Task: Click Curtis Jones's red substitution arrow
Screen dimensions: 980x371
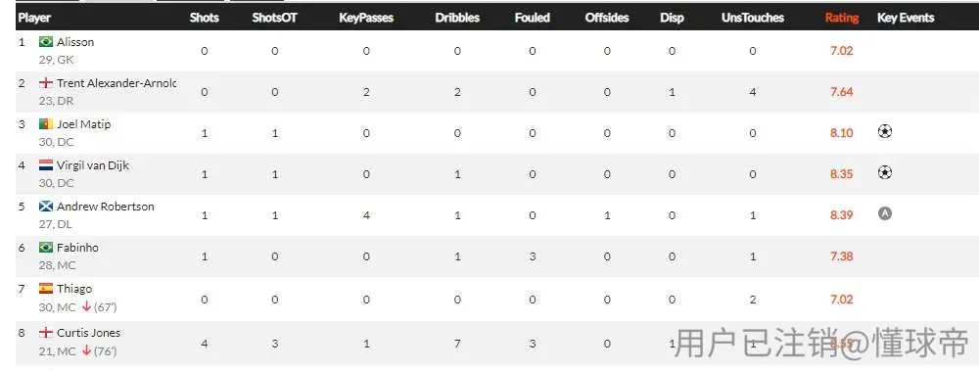Action: (86, 351)
